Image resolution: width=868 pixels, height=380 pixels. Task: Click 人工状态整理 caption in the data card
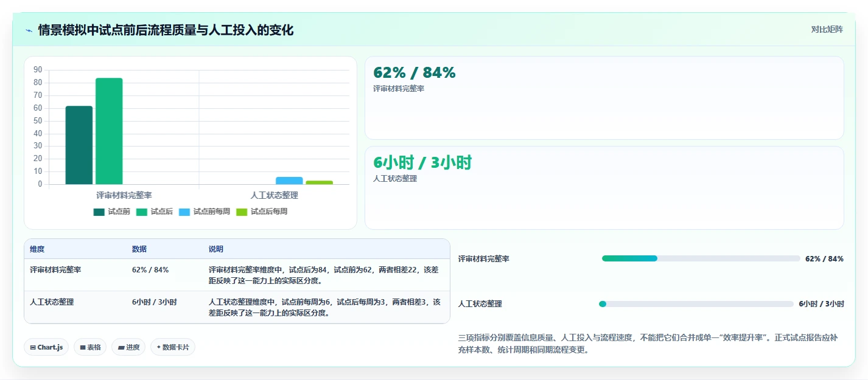click(x=395, y=179)
